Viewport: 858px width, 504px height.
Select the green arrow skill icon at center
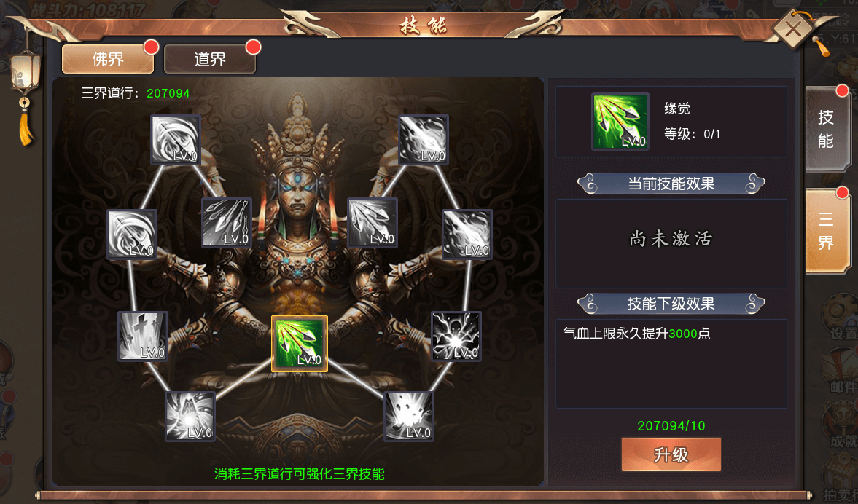tap(300, 344)
